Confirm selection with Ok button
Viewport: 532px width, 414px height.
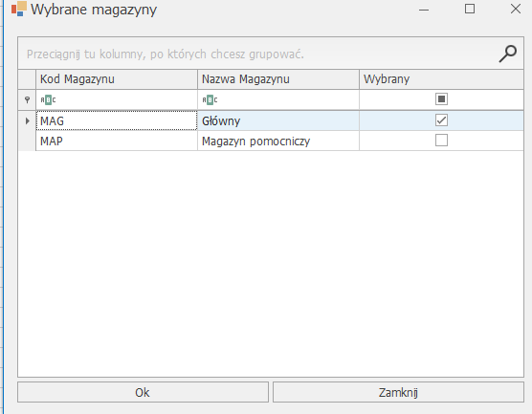[x=143, y=392]
